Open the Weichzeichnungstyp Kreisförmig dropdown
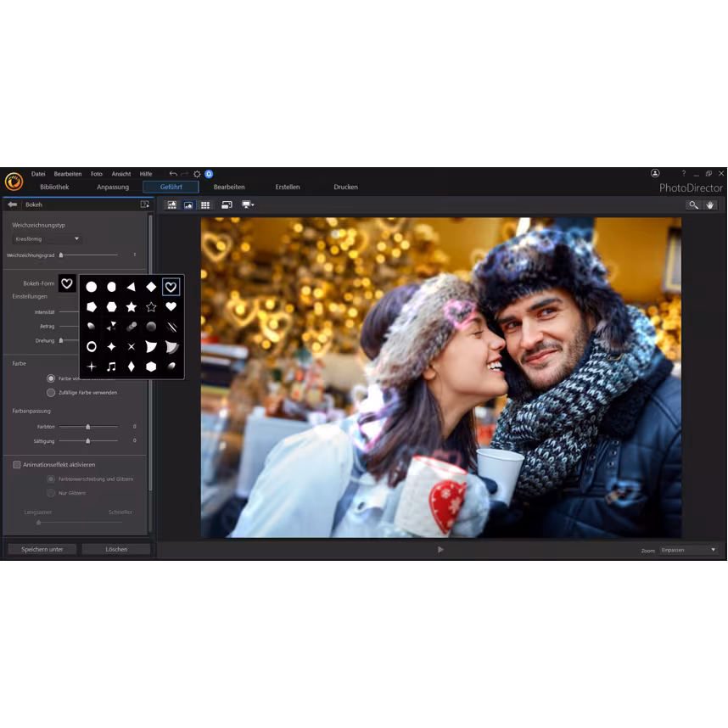Screen dimensions: 728x728 tap(47, 238)
